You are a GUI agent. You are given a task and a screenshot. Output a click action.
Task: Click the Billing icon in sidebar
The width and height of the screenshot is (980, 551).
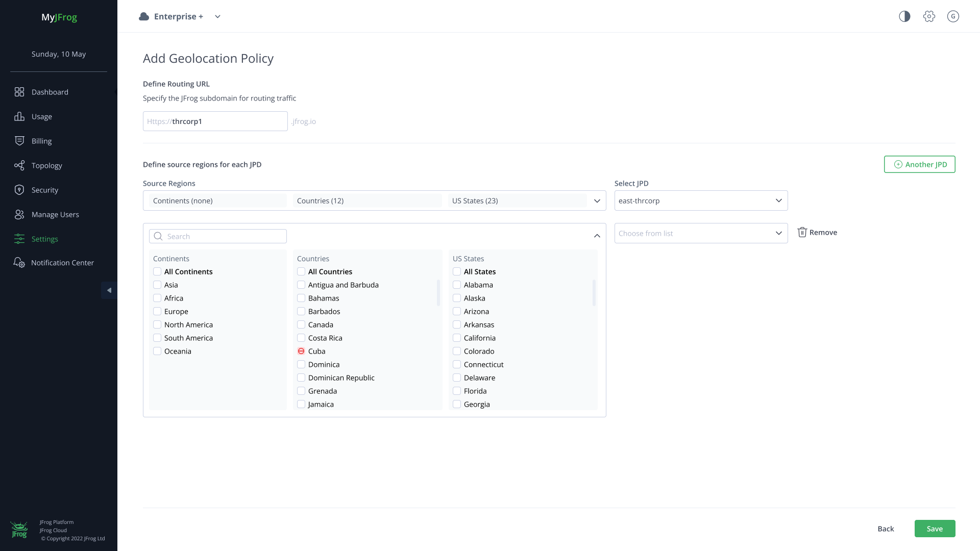click(x=19, y=141)
